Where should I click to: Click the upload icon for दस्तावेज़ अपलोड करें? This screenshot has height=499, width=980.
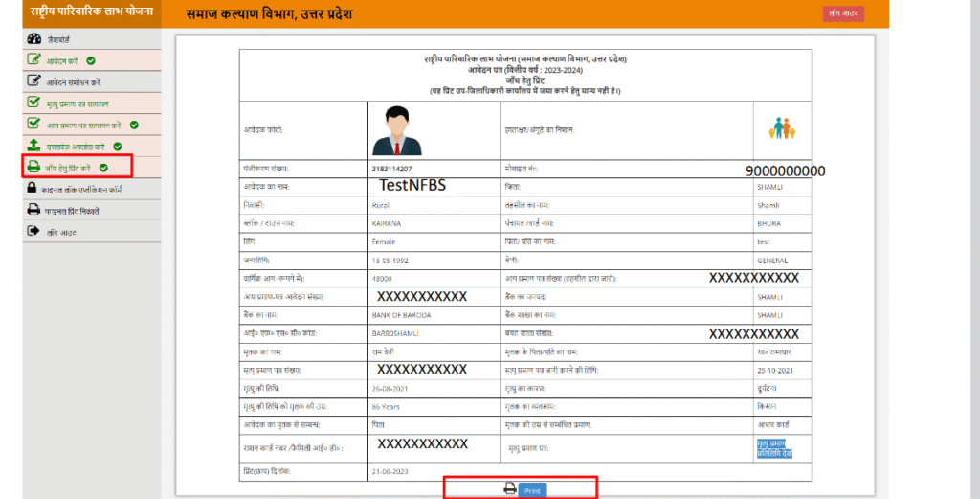click(34, 146)
